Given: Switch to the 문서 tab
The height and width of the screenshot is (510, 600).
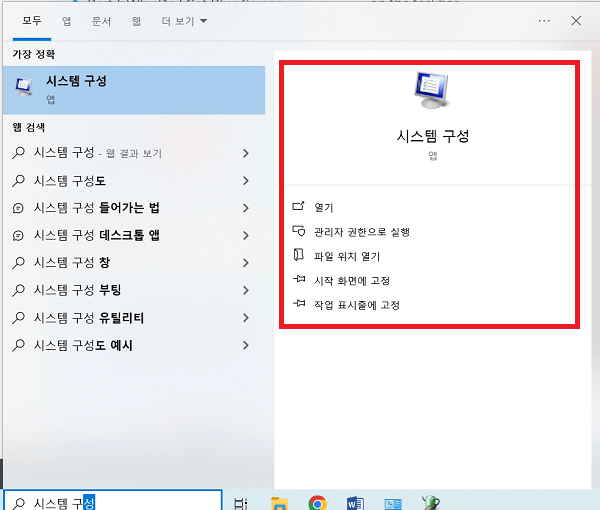Looking at the screenshot, I should coord(101,21).
